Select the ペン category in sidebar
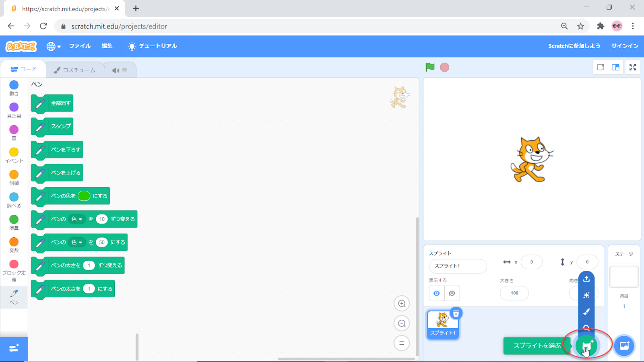This screenshot has height=362, width=644. point(14,297)
